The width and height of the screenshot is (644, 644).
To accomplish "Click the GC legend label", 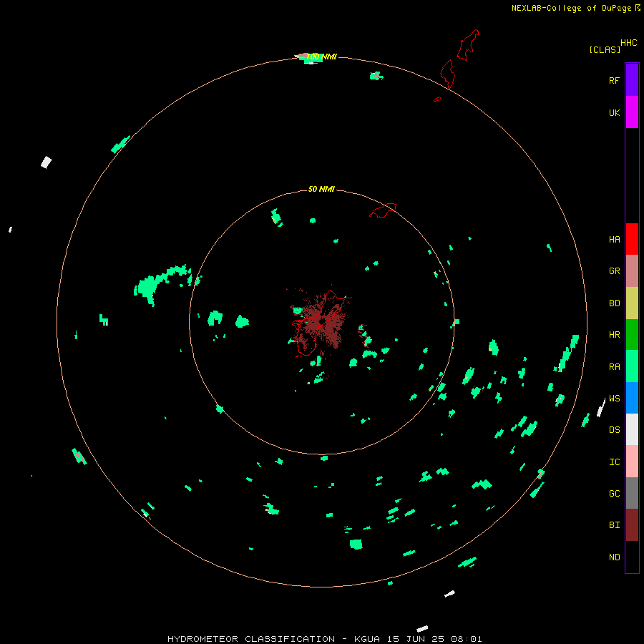I will (614, 494).
